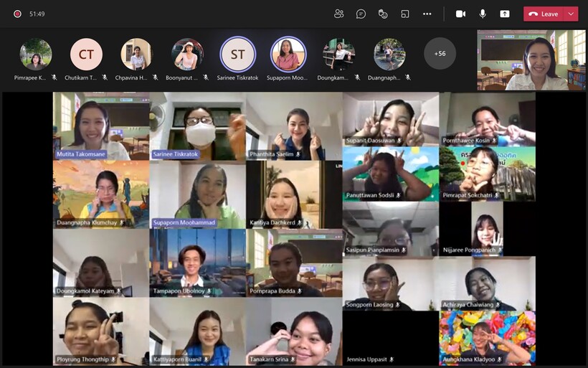Screen dimensions: 588x368
Task: Mute or unmute the microphone
Action: pos(483,14)
